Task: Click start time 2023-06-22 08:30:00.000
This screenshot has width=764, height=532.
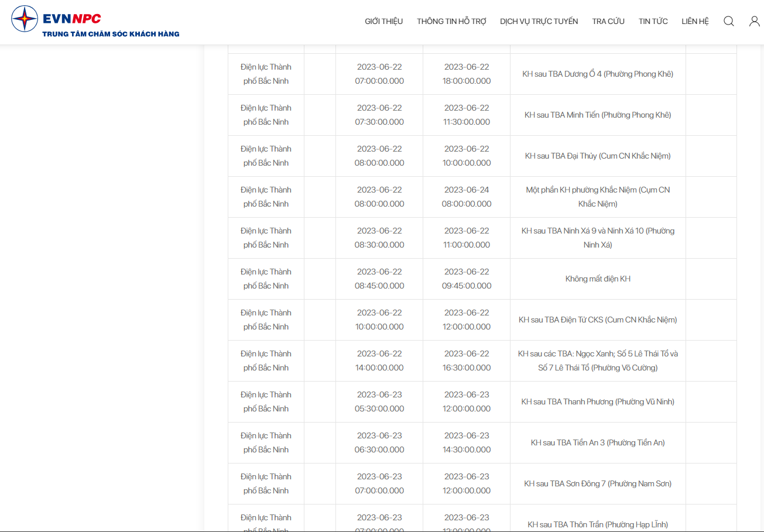Action: (379, 238)
